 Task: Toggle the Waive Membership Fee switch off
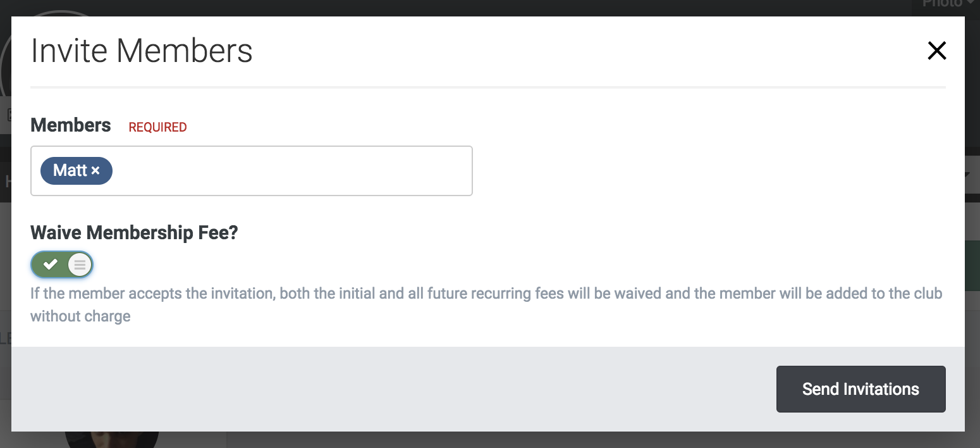(x=62, y=264)
